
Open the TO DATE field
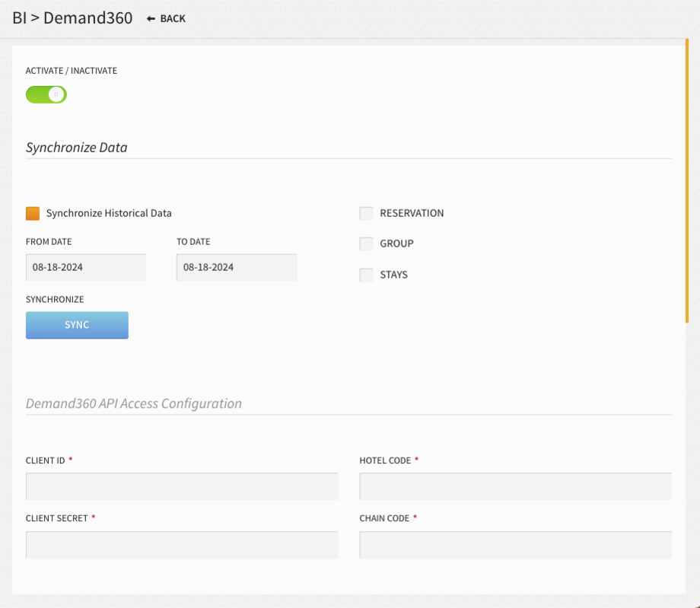tap(237, 267)
